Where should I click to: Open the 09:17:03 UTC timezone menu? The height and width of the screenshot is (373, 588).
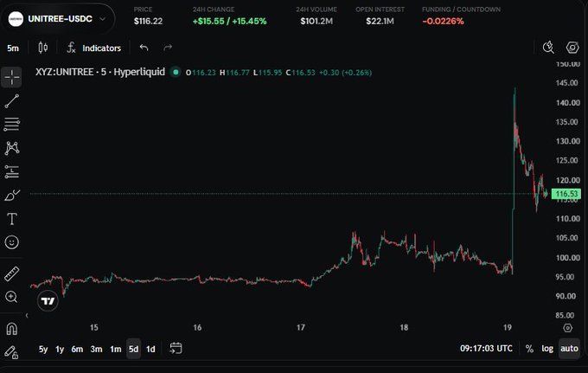(x=486, y=348)
